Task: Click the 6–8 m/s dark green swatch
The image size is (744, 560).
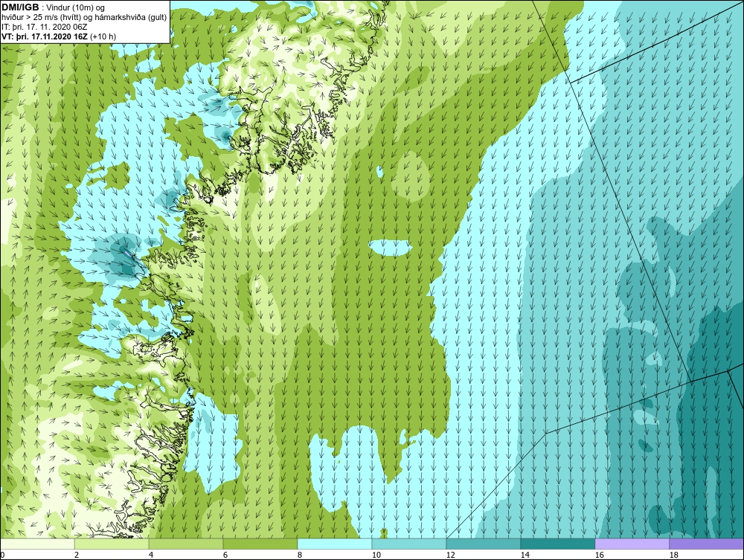Action: coord(260,544)
